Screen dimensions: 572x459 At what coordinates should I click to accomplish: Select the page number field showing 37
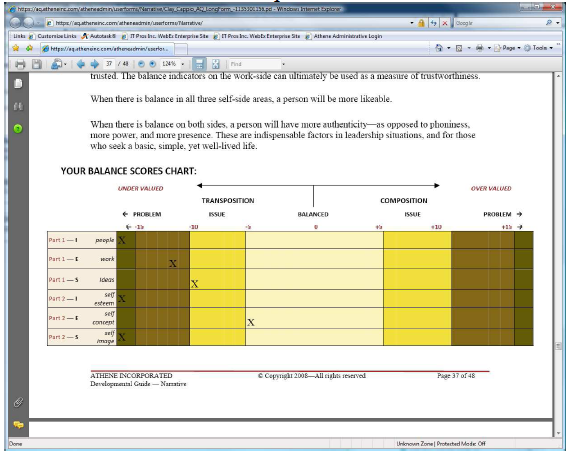(109, 64)
